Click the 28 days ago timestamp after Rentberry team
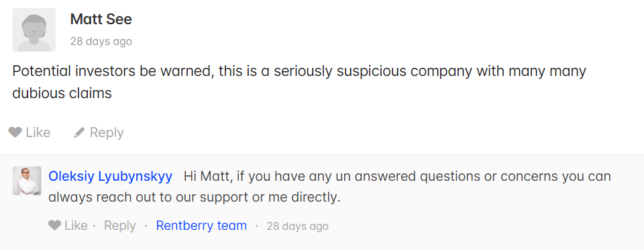The height and width of the screenshot is (250, 644). click(x=297, y=226)
